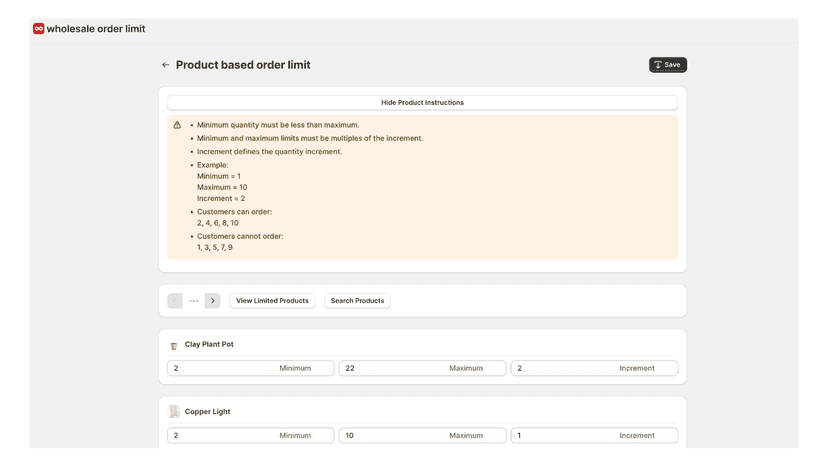The height and width of the screenshot is (466, 828).
Task: Open Search Products
Action: pyautogui.click(x=357, y=301)
